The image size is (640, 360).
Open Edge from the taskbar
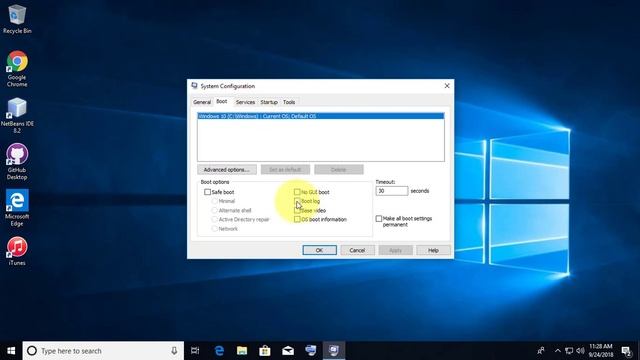tap(219, 351)
